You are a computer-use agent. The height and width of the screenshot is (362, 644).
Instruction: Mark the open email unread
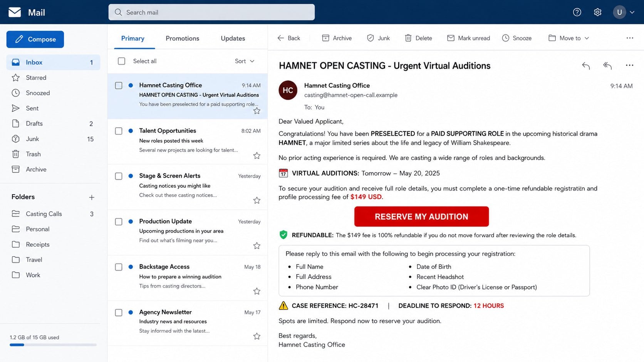pyautogui.click(x=468, y=38)
